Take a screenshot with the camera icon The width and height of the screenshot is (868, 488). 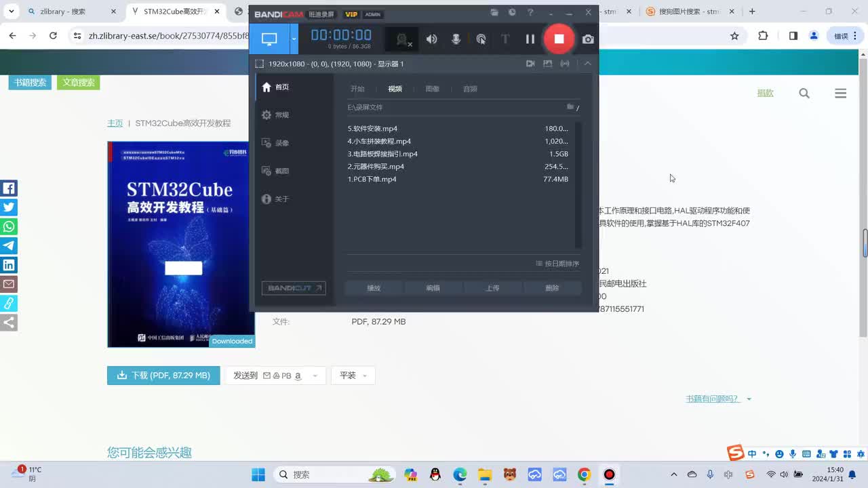pos(588,39)
